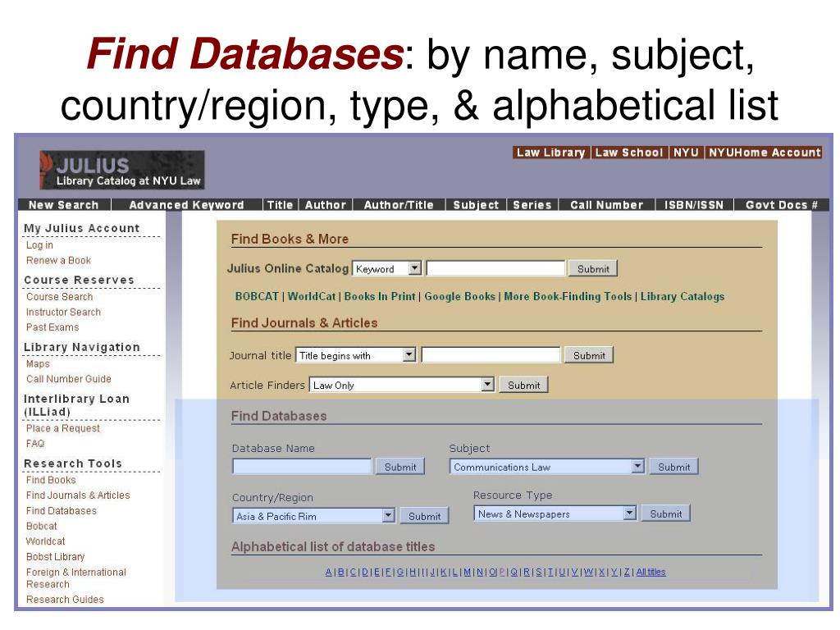Open the Call Number search tab
Image resolution: width=840 pixels, height=630 pixels.
coord(606,204)
